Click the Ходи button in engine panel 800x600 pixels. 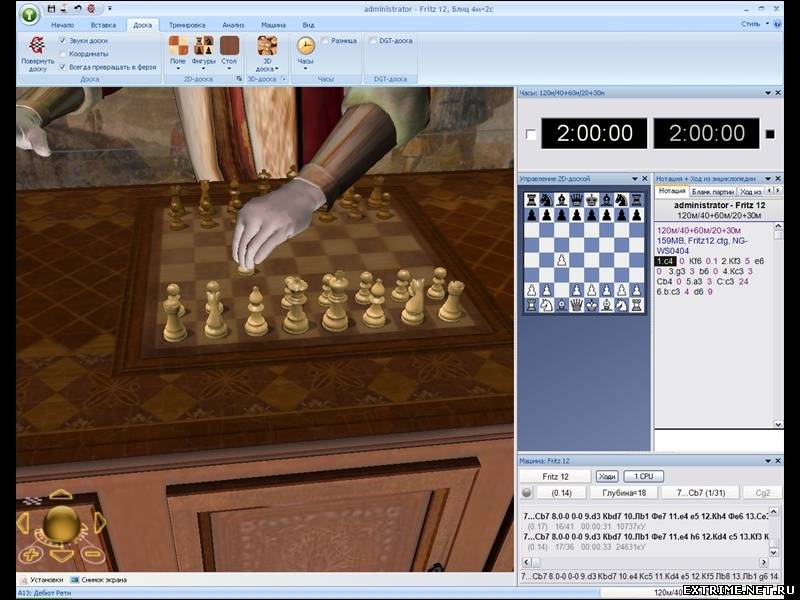607,476
